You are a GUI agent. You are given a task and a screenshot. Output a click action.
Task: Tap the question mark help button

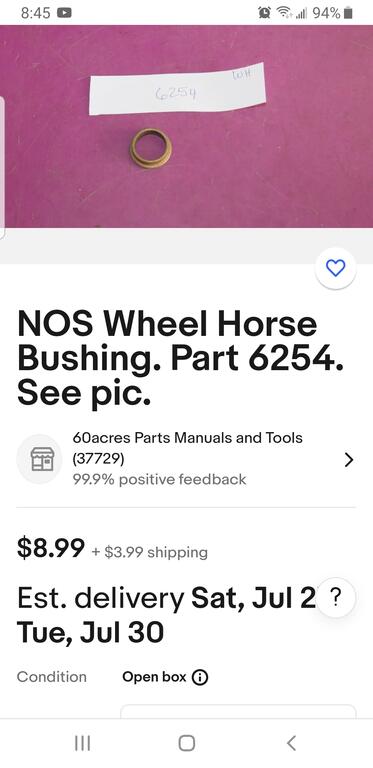point(335,598)
